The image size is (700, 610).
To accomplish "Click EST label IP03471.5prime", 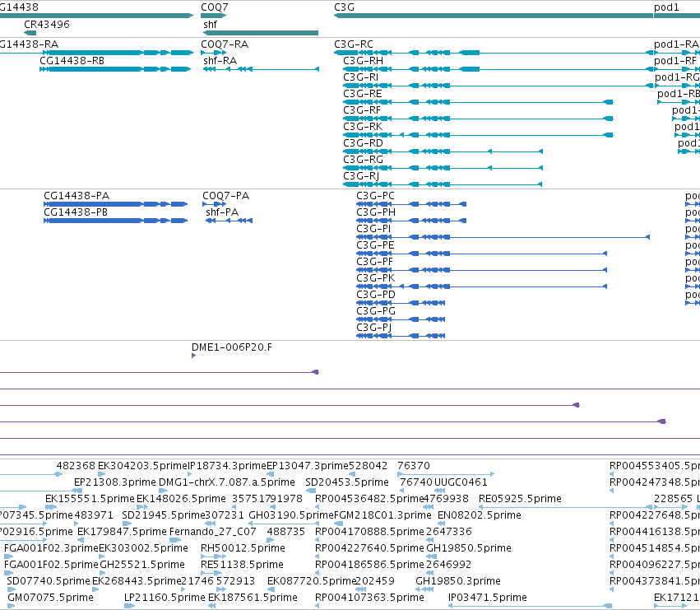I will pos(488,598).
